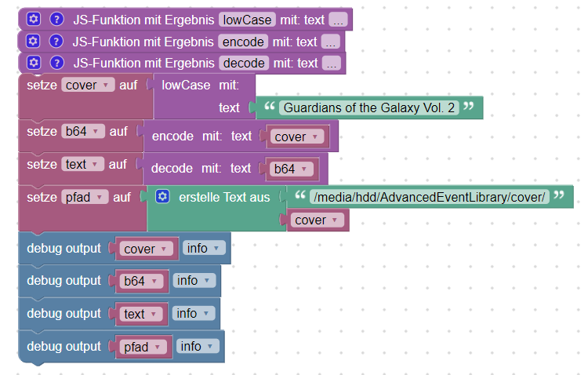The image size is (588, 375).
Task: Edit function name field lowCase
Action: click(x=247, y=20)
